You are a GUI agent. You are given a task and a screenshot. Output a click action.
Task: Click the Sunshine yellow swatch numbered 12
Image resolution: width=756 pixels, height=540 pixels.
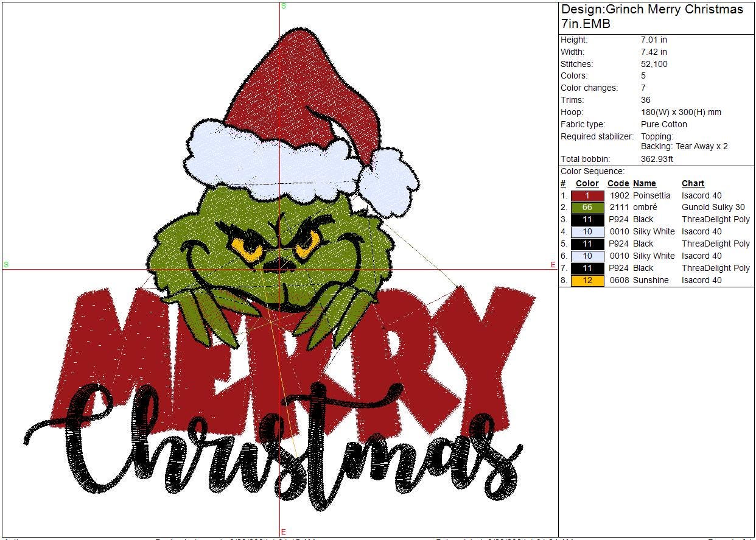point(587,281)
